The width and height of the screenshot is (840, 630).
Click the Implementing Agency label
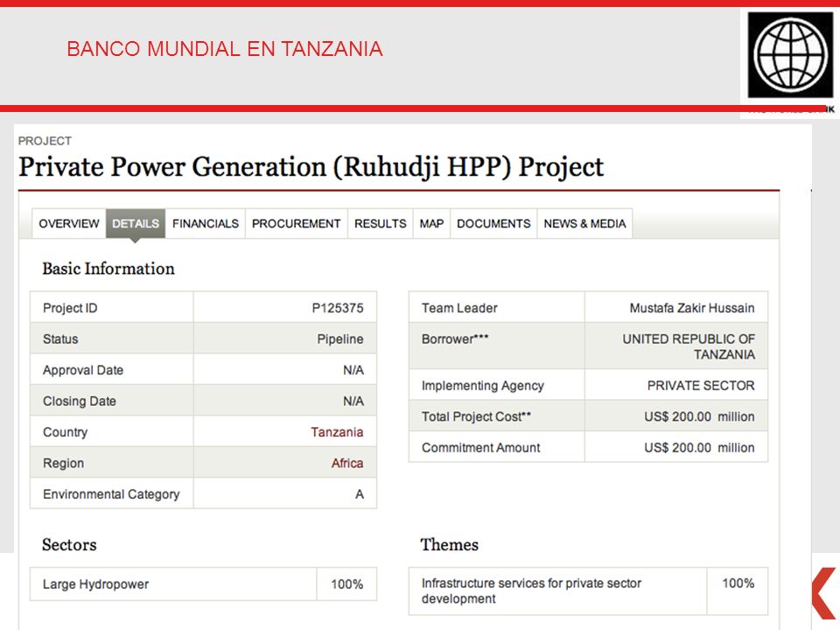[x=482, y=386]
